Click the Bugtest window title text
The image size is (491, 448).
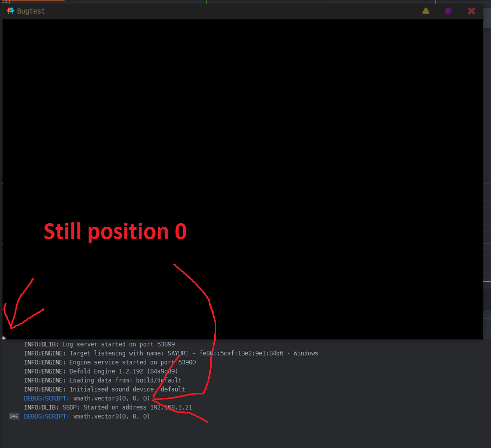pos(31,11)
